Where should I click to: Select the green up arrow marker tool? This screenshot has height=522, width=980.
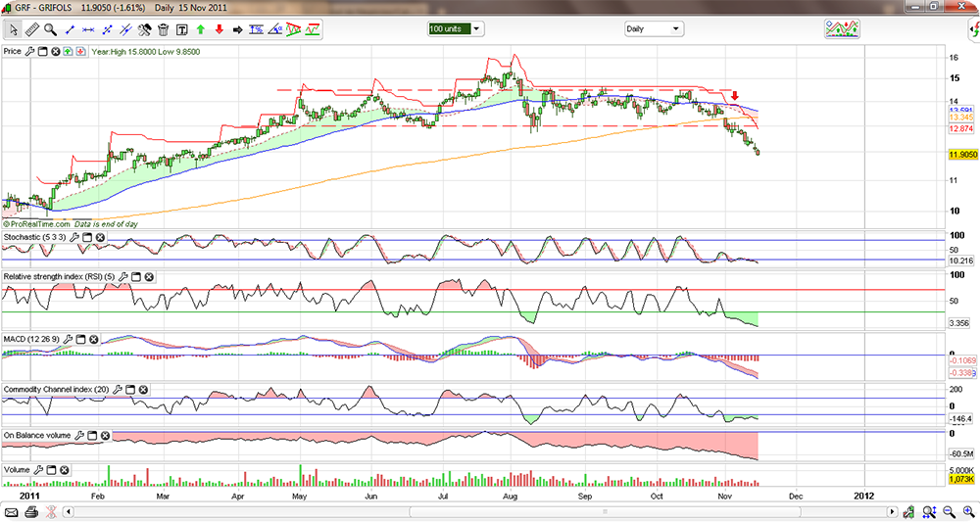coord(201,28)
